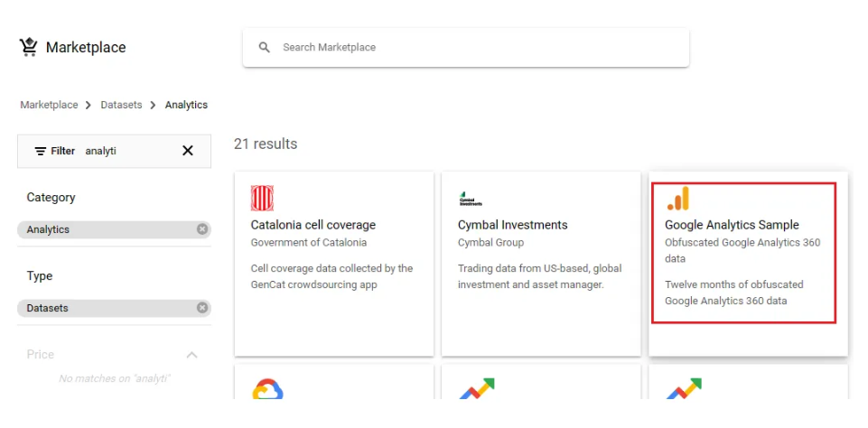Click the Google Analytics bar chart icon
This screenshot has height=428, width=868.
coord(677,199)
